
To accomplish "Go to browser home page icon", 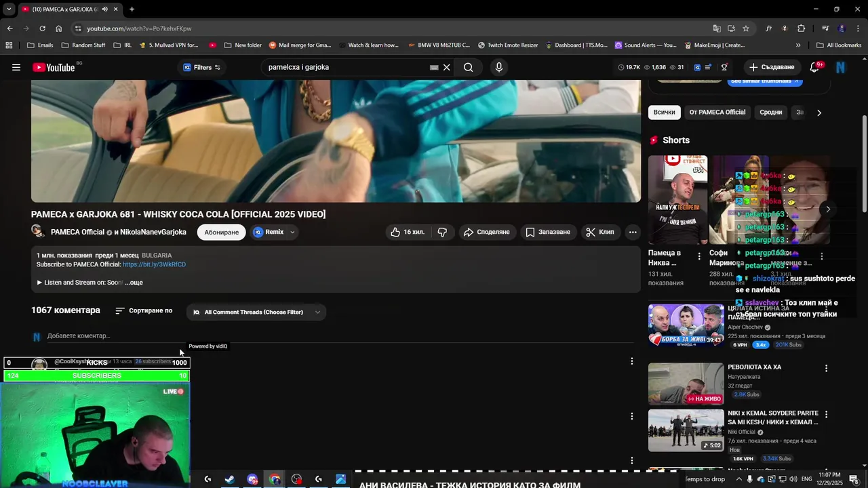I will click(58, 28).
